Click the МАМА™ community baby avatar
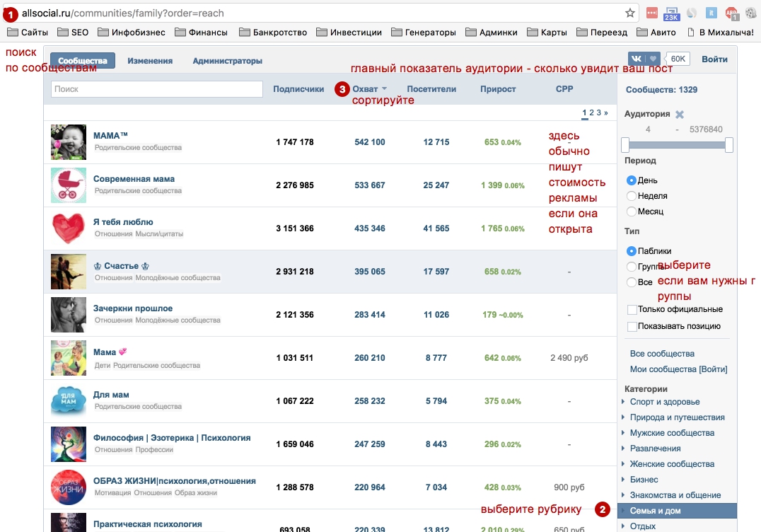761x532 pixels. click(69, 142)
